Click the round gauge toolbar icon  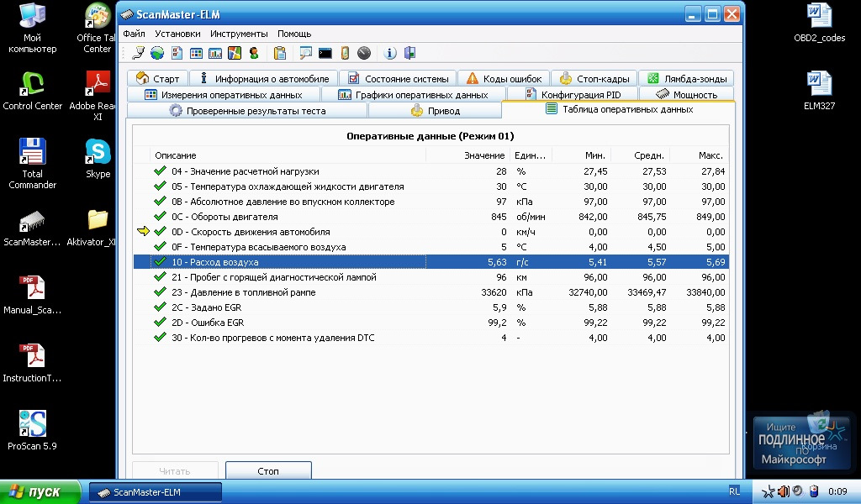(364, 53)
